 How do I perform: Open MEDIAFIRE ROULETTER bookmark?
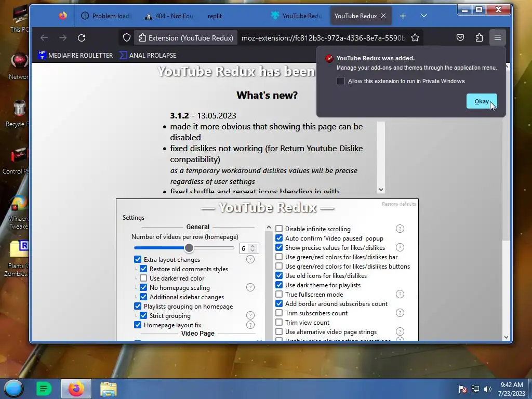pos(75,55)
